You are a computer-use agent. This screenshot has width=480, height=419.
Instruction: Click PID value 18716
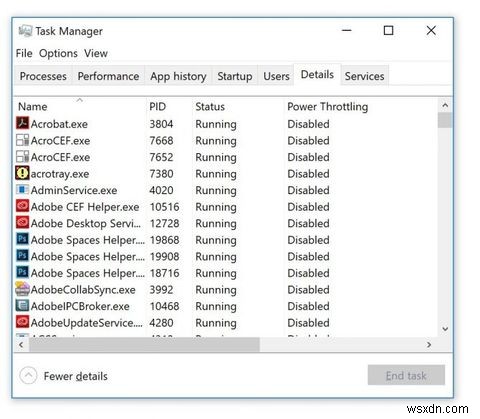[164, 273]
